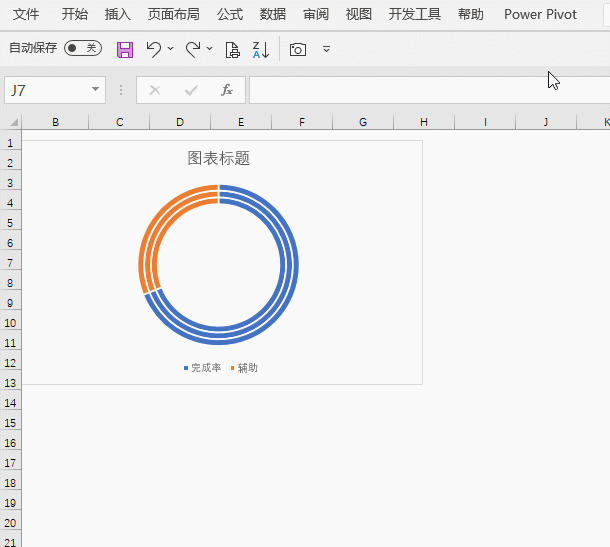Select column C header
610x547 pixels.
point(119,122)
